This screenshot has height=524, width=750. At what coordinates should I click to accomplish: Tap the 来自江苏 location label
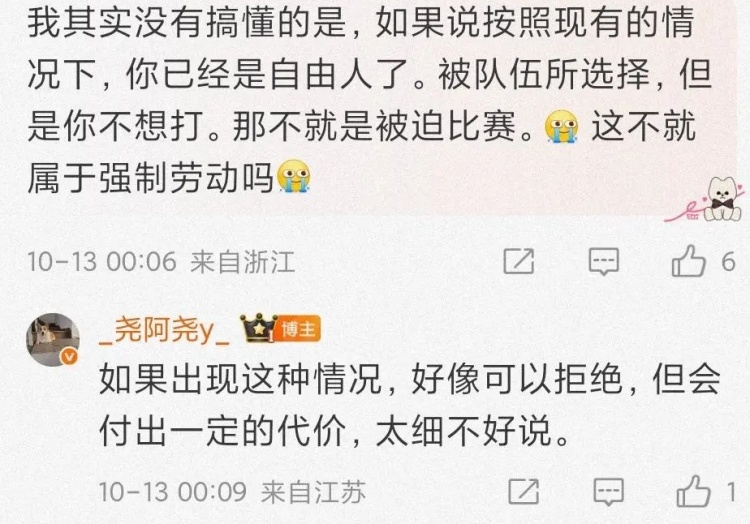point(313,492)
